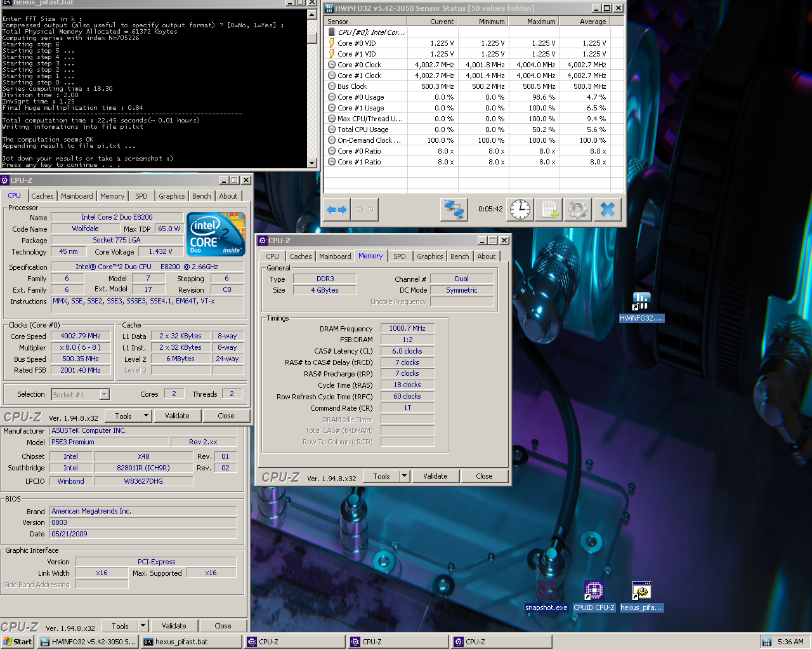Click the greyed-out arrows icon in HWiNFO

(x=363, y=209)
